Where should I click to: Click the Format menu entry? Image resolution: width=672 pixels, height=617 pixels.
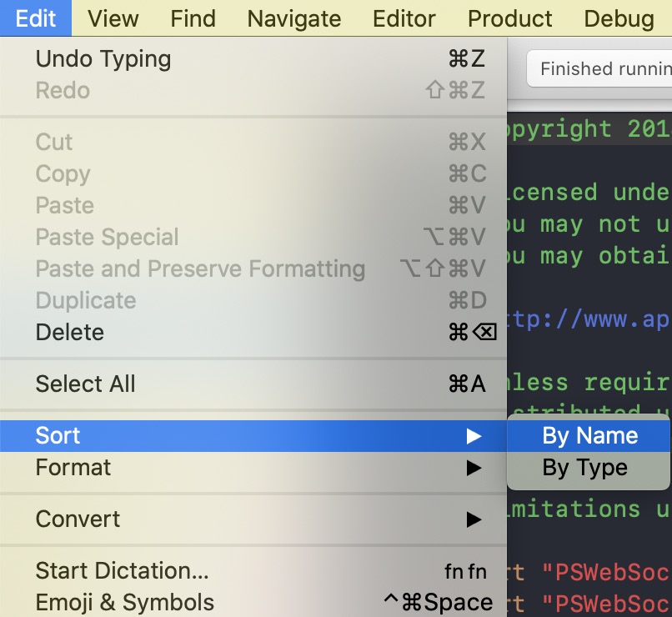click(x=253, y=468)
